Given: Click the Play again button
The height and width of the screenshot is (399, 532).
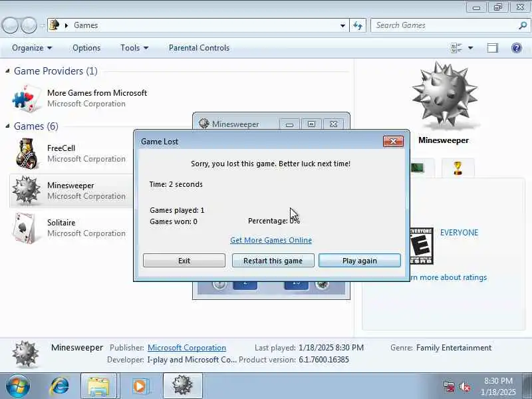Looking at the screenshot, I should [x=360, y=261].
